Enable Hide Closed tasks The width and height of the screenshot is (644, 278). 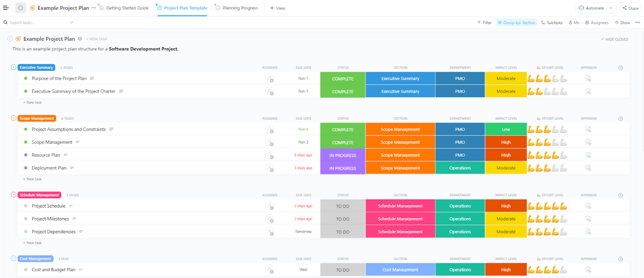614,39
